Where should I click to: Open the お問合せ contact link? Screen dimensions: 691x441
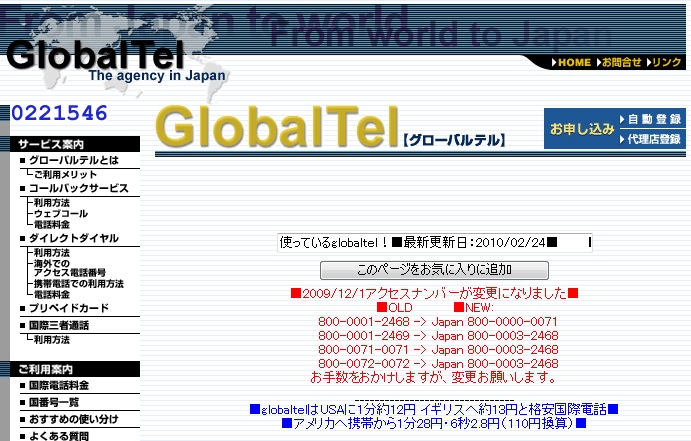(618, 63)
